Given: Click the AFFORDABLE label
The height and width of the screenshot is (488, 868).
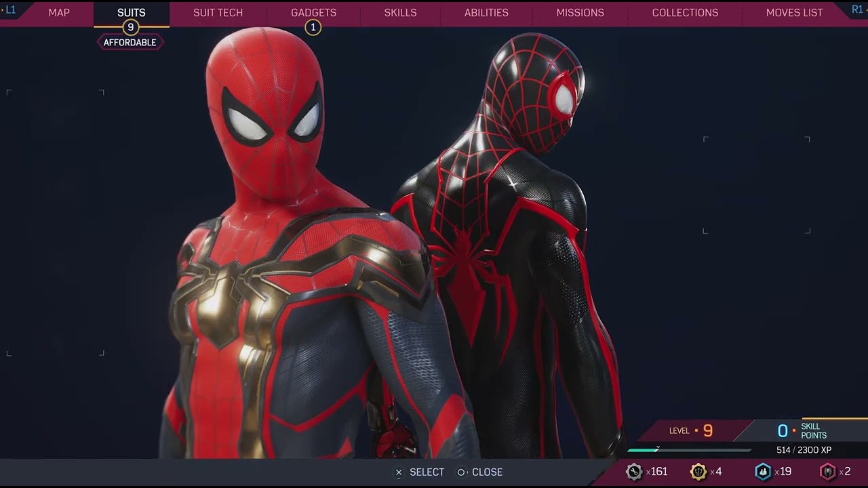Looking at the screenshot, I should (130, 42).
